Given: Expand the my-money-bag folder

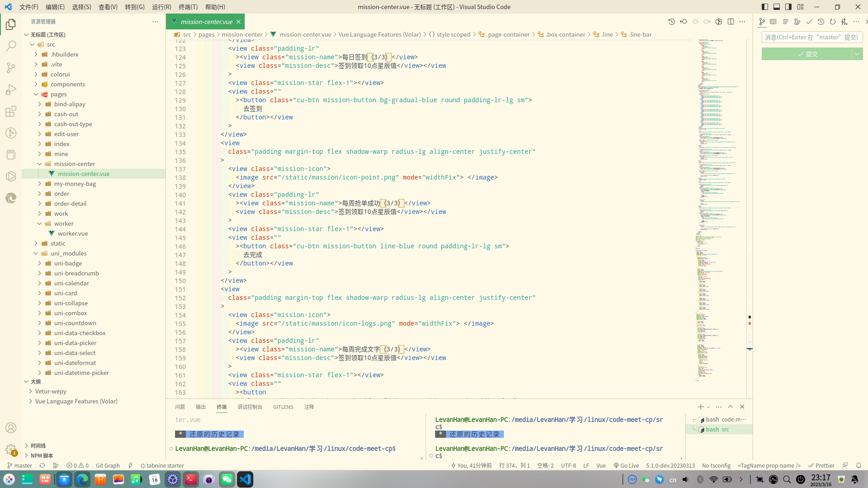Looking at the screenshot, I should [x=75, y=184].
